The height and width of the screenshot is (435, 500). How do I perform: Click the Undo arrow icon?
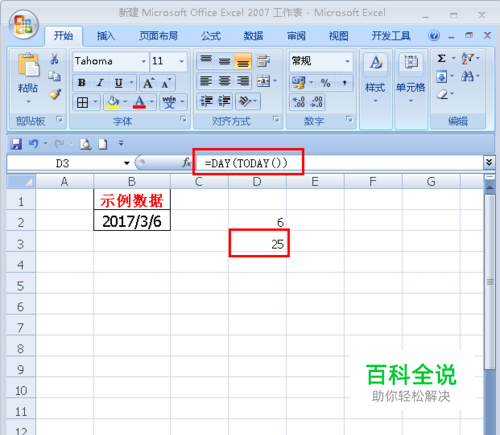click(x=33, y=144)
